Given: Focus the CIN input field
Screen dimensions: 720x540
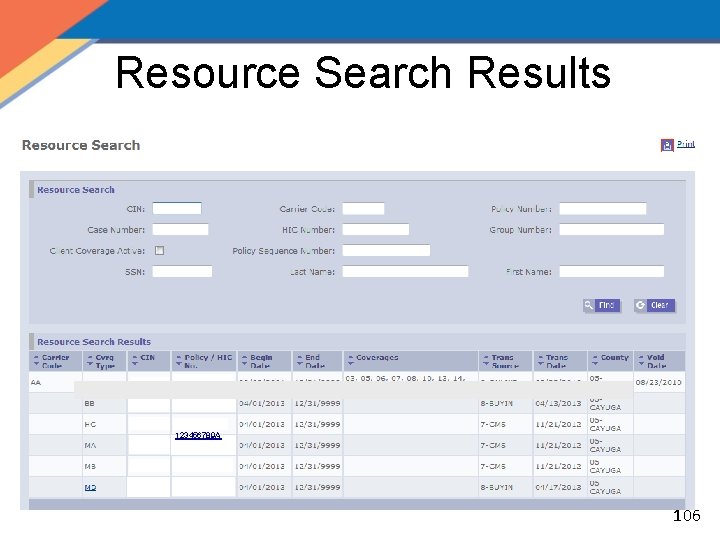Looking at the screenshot, I should tap(177, 208).
